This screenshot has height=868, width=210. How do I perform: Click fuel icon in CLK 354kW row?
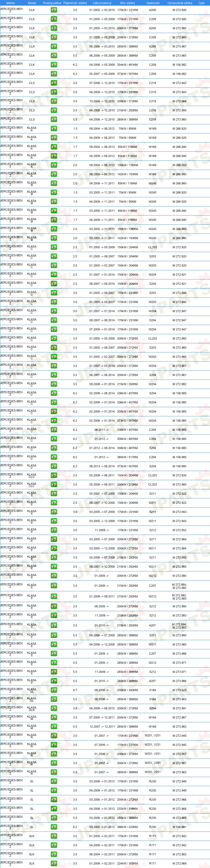tap(54, 65)
